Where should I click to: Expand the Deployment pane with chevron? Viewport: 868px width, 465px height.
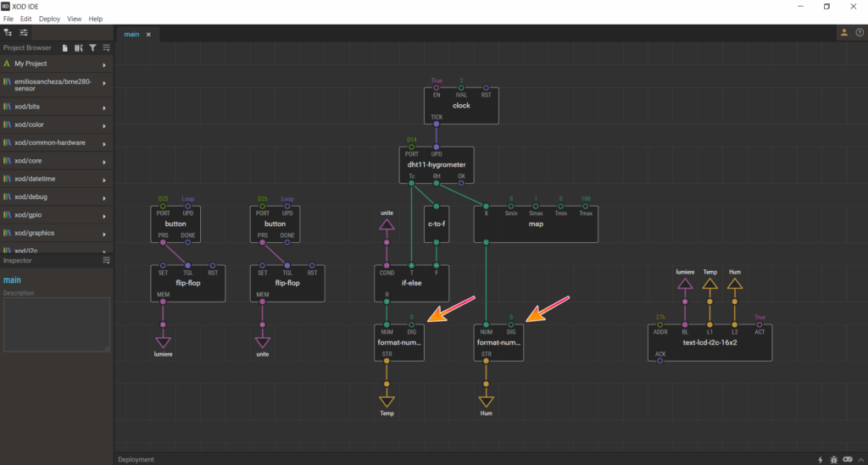pyautogui.click(x=861, y=459)
